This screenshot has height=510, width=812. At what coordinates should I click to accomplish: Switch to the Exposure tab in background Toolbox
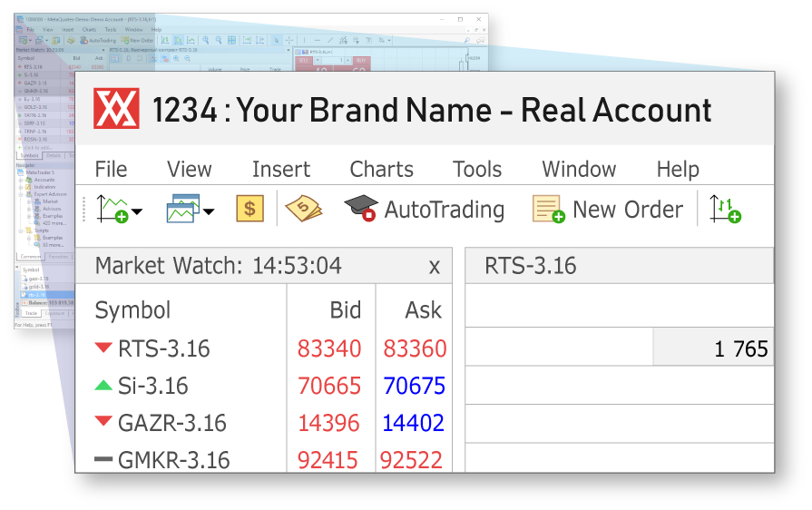[54, 313]
